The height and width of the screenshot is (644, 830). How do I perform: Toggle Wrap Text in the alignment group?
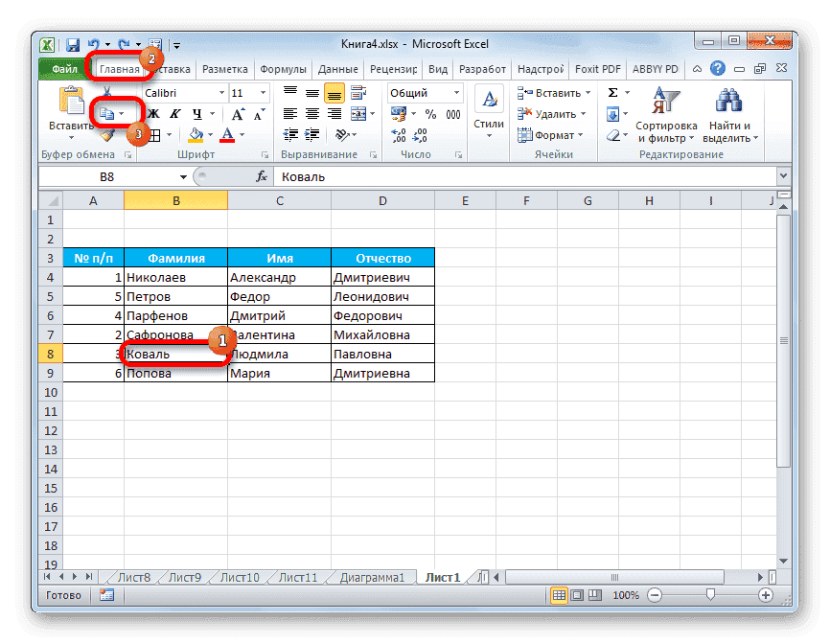click(x=358, y=90)
